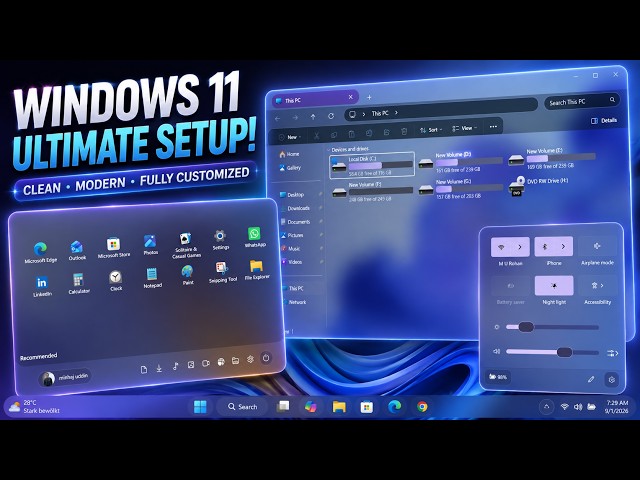Screen dimensions: 640x480
Task: Open user profile mishaj uddin
Action: point(64,378)
